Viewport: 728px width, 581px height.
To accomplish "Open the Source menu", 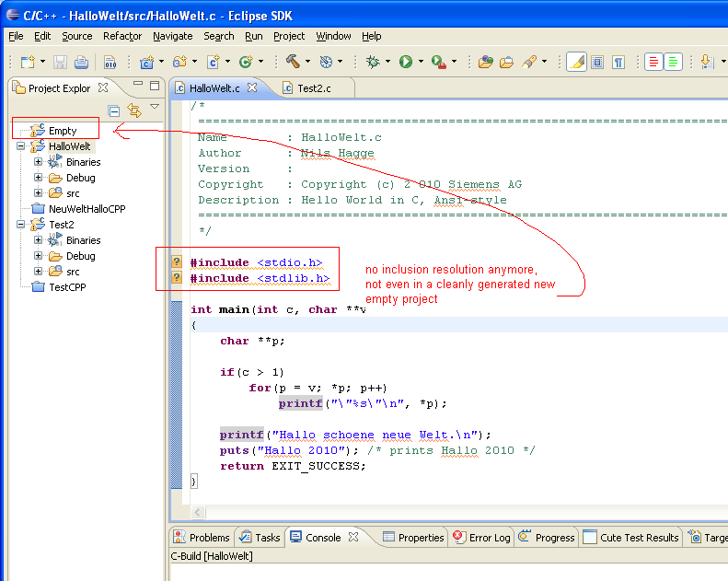I will tap(77, 36).
